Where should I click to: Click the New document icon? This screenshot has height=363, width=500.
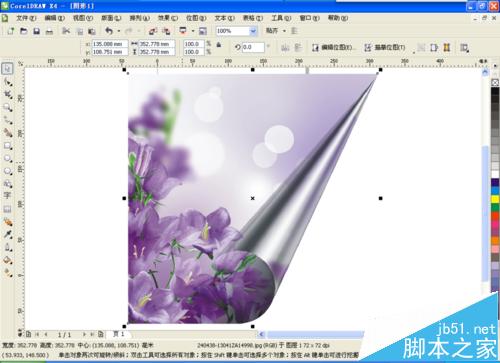tap(11, 31)
